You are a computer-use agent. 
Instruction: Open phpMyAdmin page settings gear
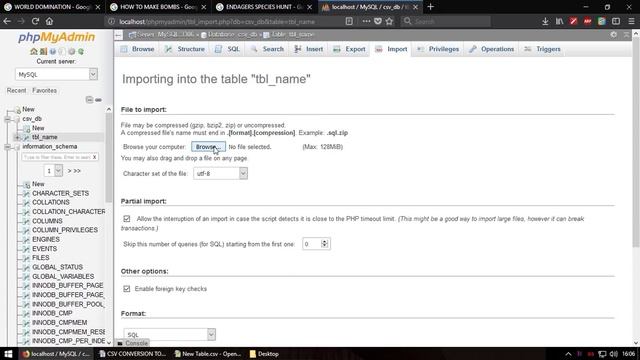point(613,35)
